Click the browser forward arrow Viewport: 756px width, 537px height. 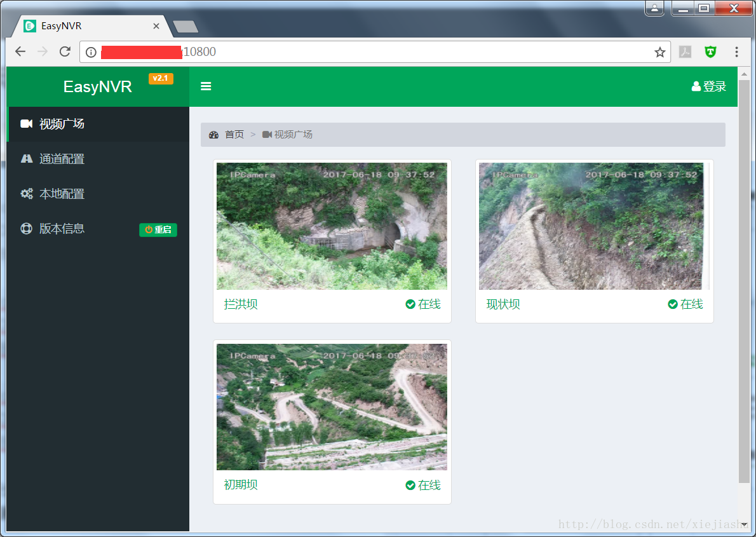[x=43, y=51]
